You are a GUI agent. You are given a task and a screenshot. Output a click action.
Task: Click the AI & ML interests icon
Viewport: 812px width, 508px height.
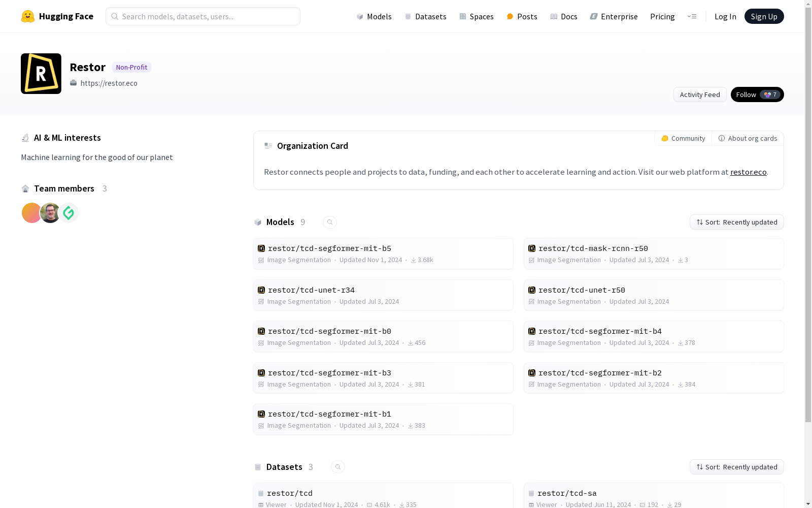[x=25, y=138]
